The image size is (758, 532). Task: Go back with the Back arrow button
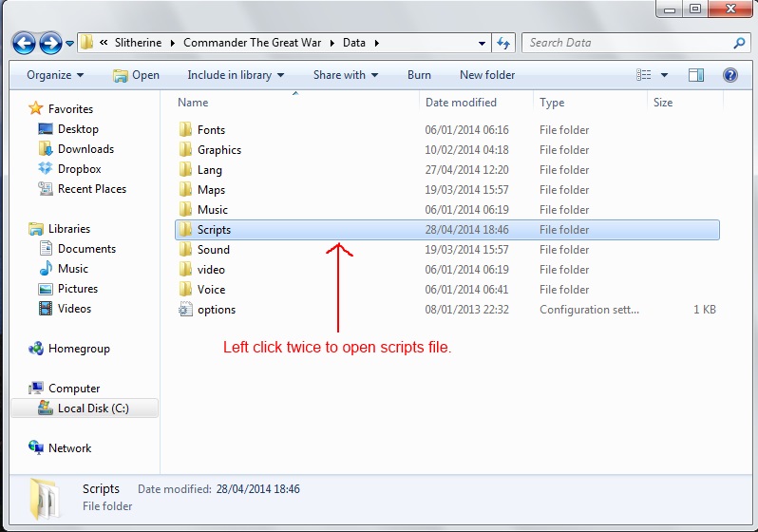pyautogui.click(x=24, y=43)
